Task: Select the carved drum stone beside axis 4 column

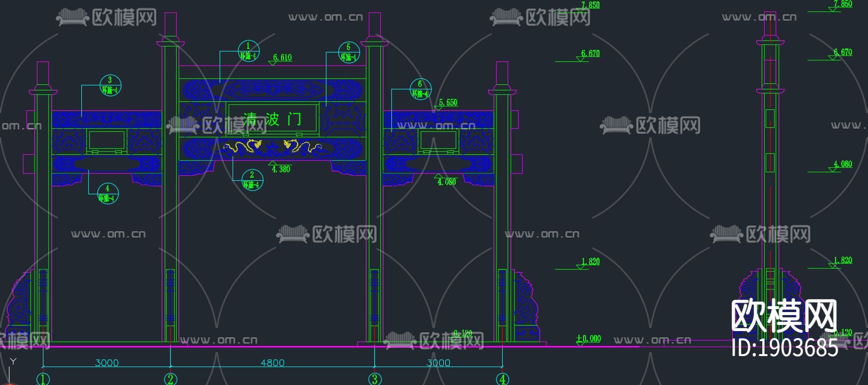Action: click(x=527, y=306)
